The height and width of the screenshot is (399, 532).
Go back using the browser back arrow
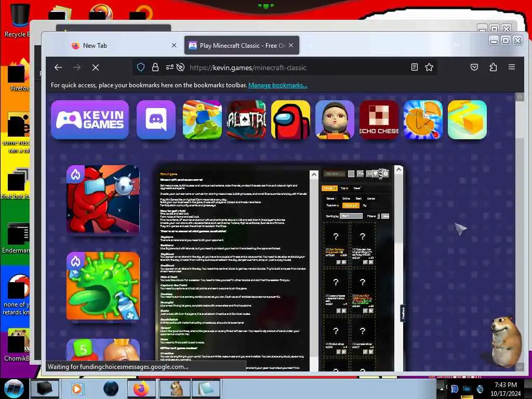(x=58, y=68)
